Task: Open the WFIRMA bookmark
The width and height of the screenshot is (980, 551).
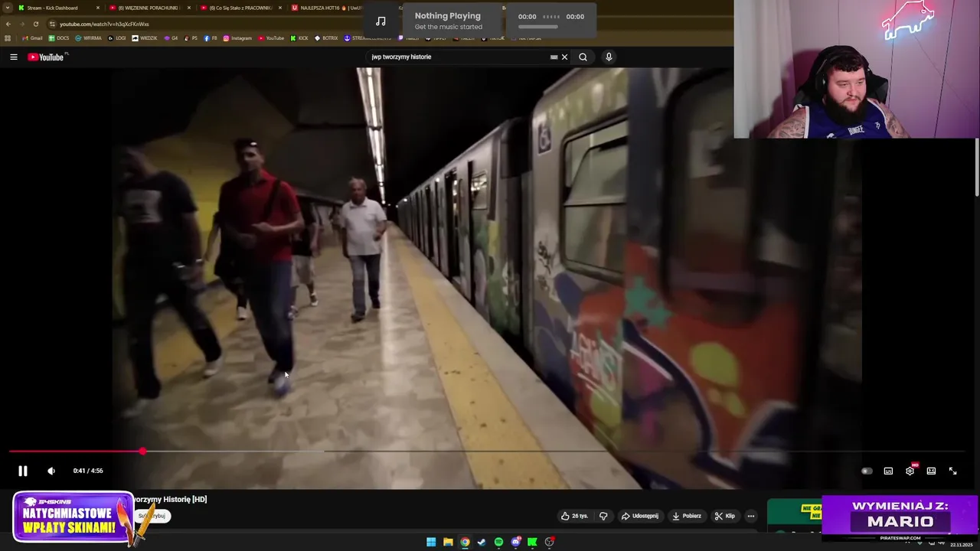Action: 88,37
